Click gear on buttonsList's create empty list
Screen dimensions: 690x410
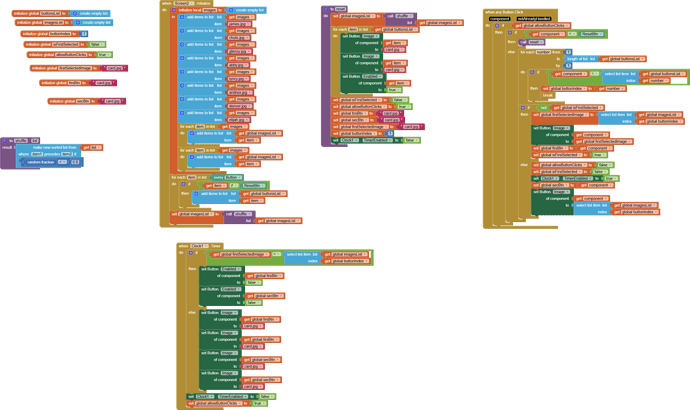[75, 14]
